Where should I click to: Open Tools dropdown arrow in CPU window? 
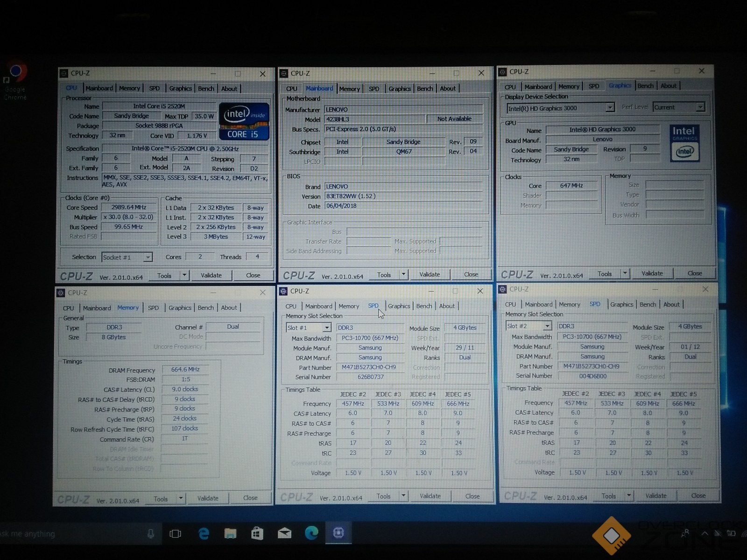point(184,275)
